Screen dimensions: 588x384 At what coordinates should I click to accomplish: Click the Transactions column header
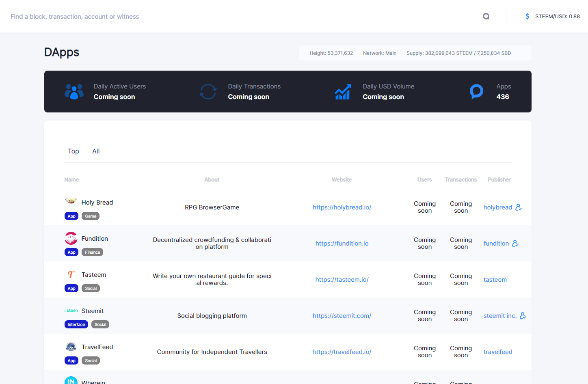(461, 180)
